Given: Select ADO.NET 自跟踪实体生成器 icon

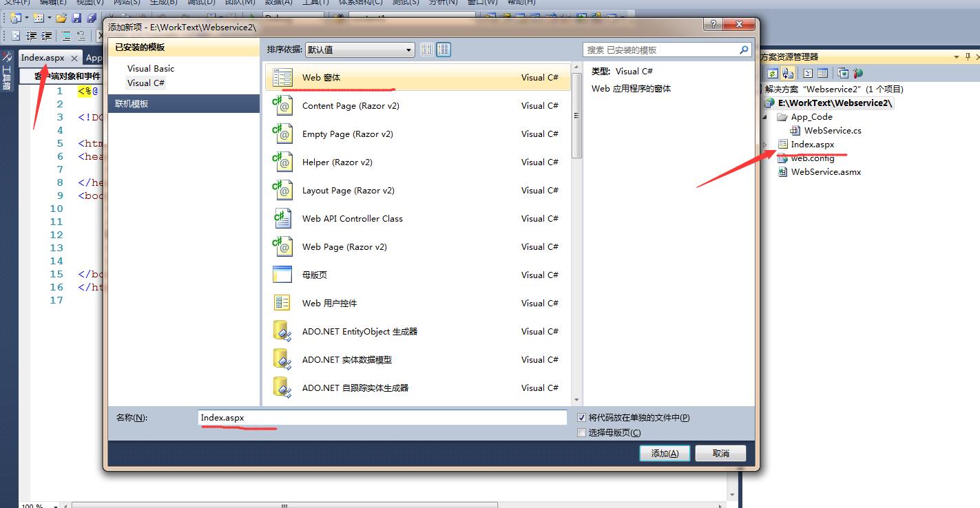Looking at the screenshot, I should point(282,388).
